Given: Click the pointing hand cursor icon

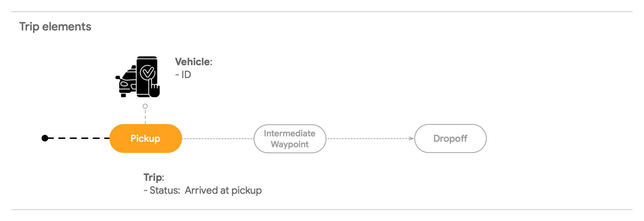Looking at the screenshot, I should 154,89.
